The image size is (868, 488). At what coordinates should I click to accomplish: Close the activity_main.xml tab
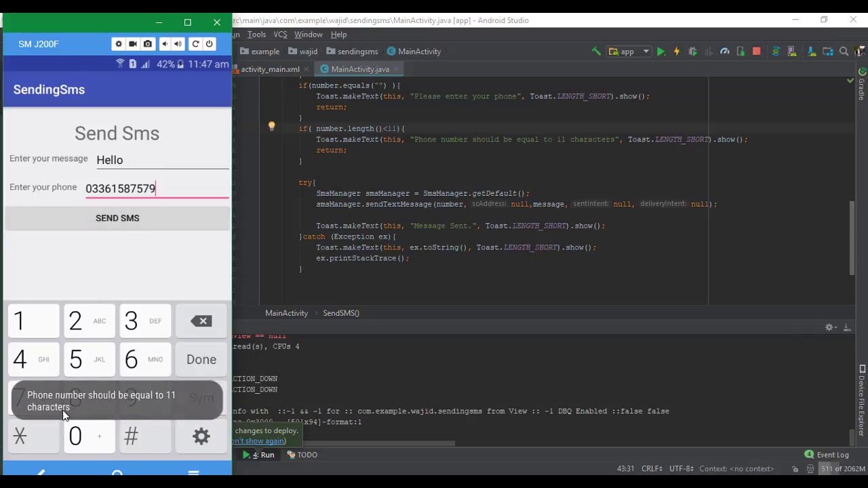(307, 69)
